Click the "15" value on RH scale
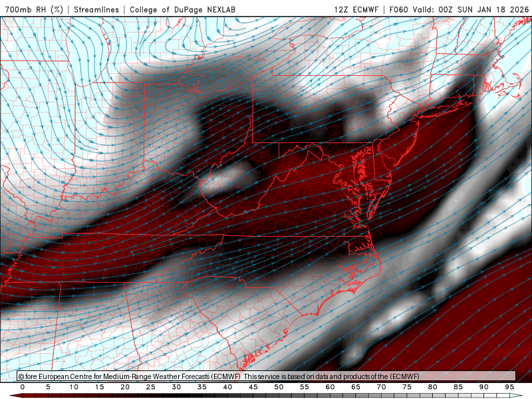The image size is (532, 399). tap(99, 387)
